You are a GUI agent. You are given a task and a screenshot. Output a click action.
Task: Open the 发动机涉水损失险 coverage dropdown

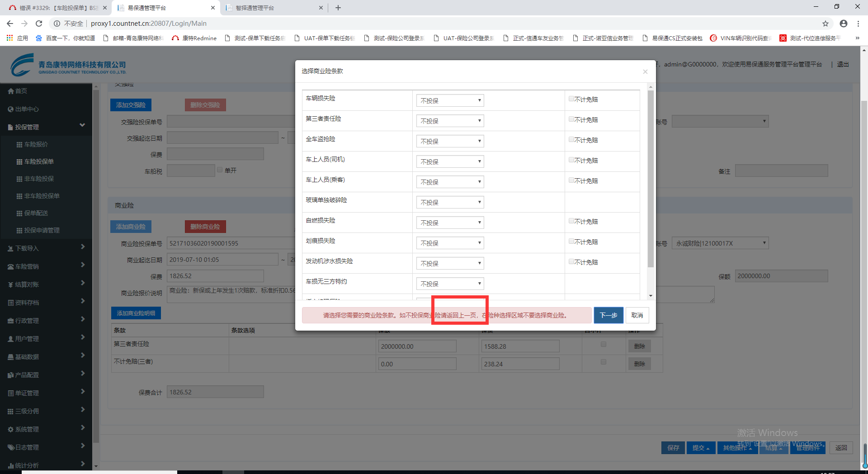[450, 263]
